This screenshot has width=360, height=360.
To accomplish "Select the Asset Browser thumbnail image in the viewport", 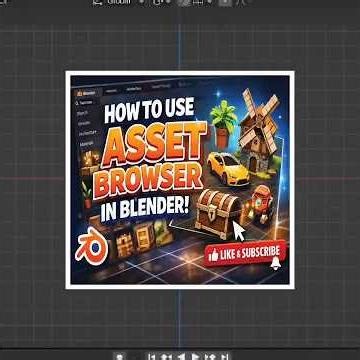I will pos(180,180).
